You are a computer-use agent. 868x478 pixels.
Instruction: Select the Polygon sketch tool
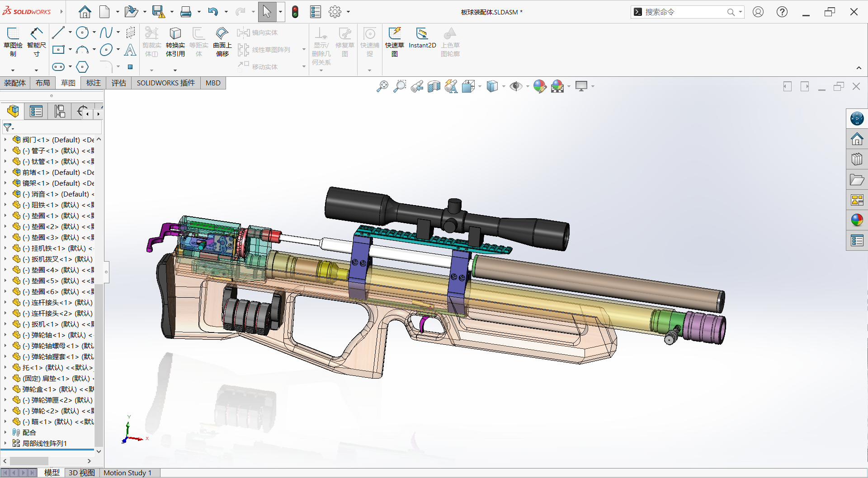[82, 67]
